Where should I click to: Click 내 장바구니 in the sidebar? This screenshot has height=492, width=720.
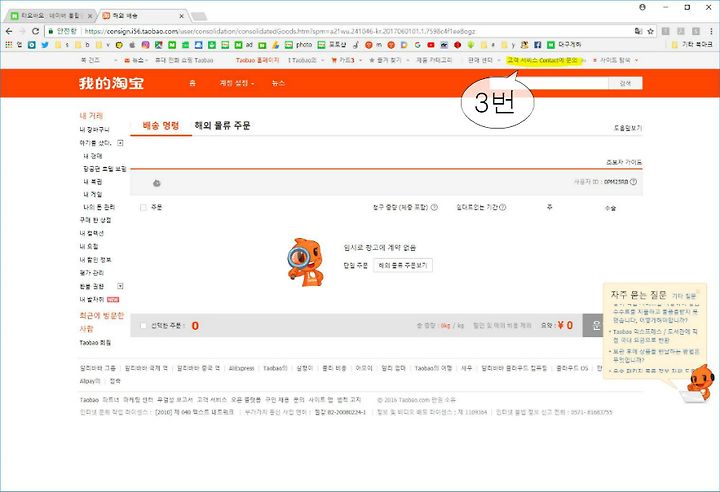click(x=95, y=130)
